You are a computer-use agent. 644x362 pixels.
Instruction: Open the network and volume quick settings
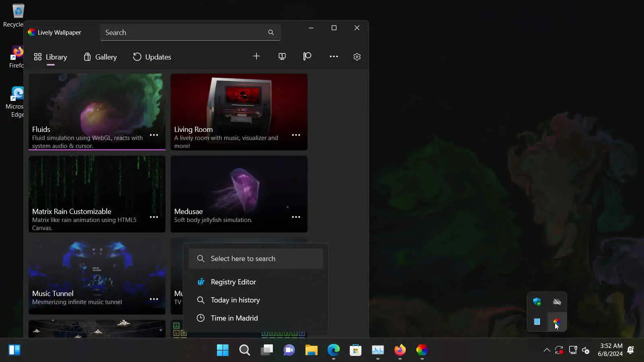coord(586,350)
